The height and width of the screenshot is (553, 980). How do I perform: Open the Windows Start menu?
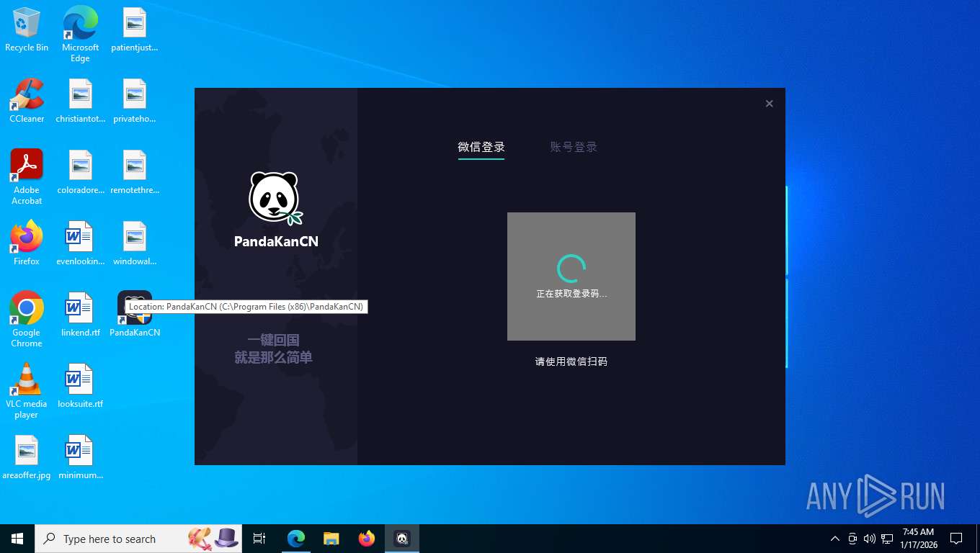17,539
